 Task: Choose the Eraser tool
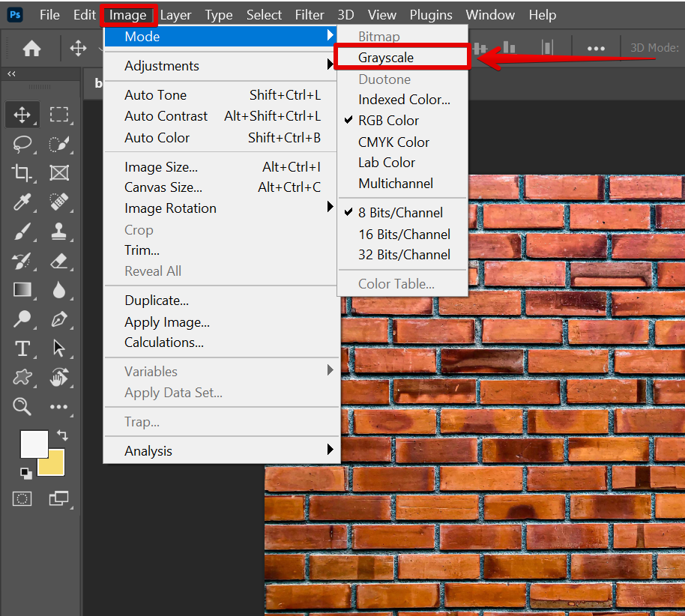(59, 261)
